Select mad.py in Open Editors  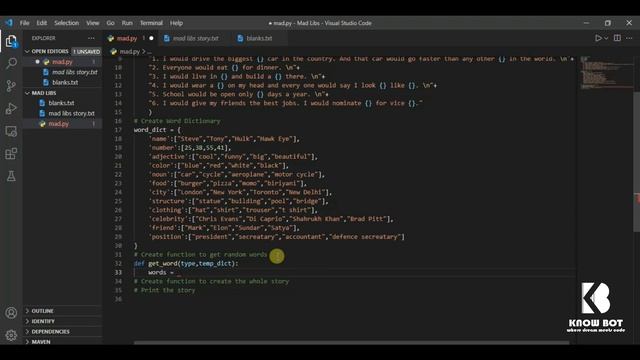coord(62,62)
